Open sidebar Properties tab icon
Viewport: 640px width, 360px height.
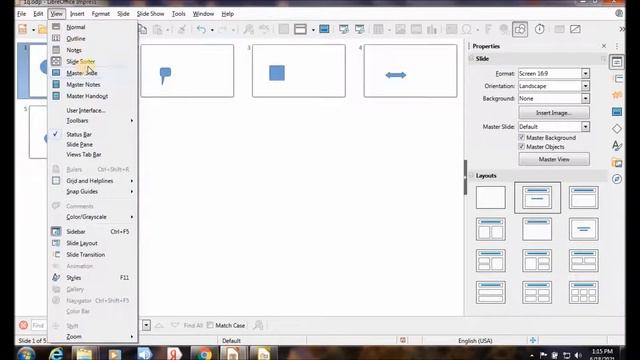point(617,62)
